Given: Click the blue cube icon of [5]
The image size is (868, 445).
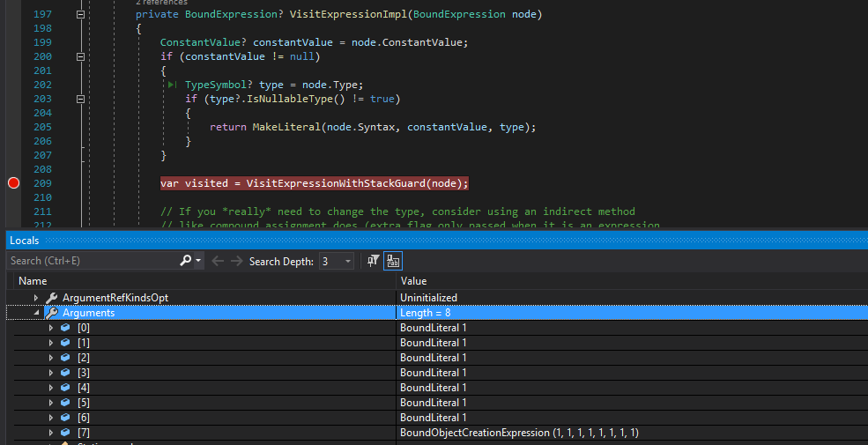Looking at the screenshot, I should pyautogui.click(x=65, y=403).
